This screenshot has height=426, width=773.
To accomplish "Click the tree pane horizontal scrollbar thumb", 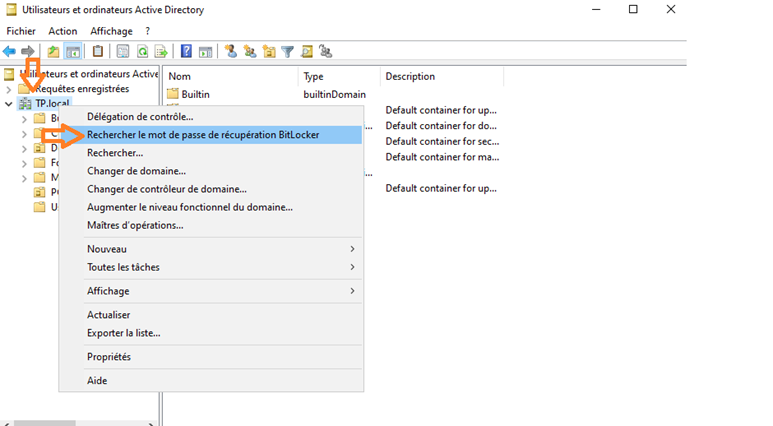I will (x=44, y=424).
